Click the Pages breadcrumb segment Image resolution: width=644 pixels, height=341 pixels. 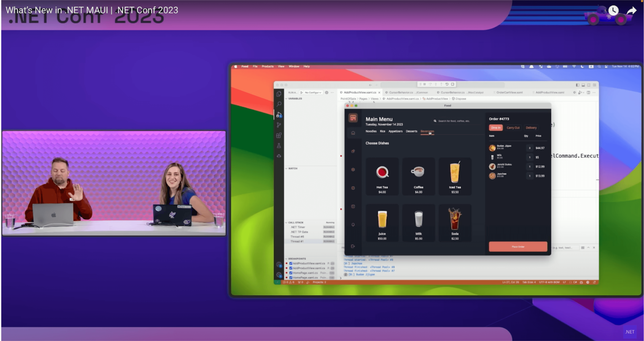click(363, 99)
